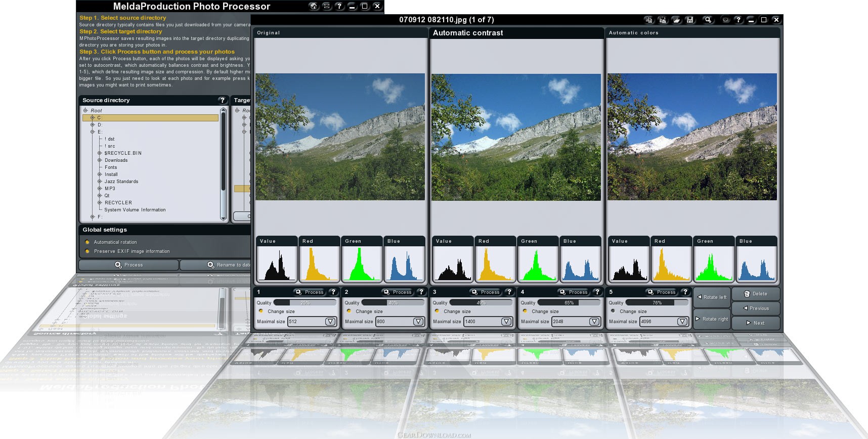Open help for preset 2
868x439 pixels.
(x=421, y=292)
